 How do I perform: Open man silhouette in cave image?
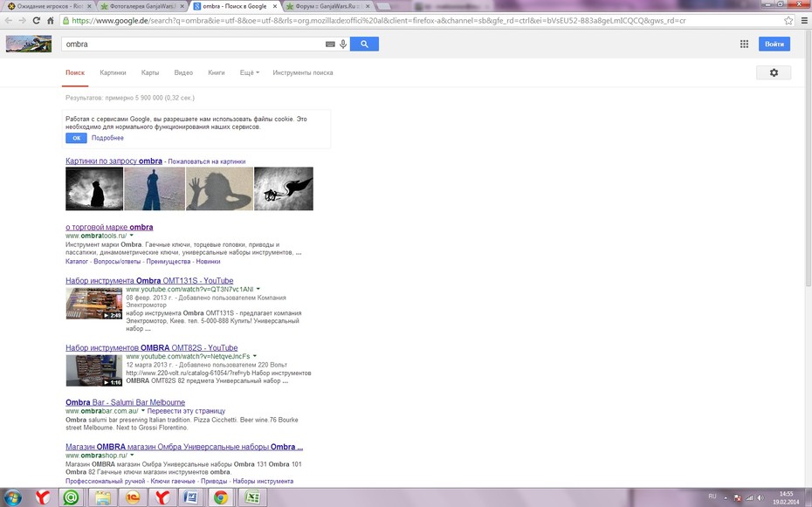click(x=94, y=188)
